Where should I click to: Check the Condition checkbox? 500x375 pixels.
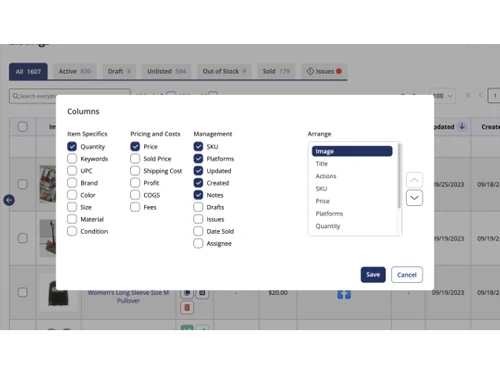pos(72,231)
